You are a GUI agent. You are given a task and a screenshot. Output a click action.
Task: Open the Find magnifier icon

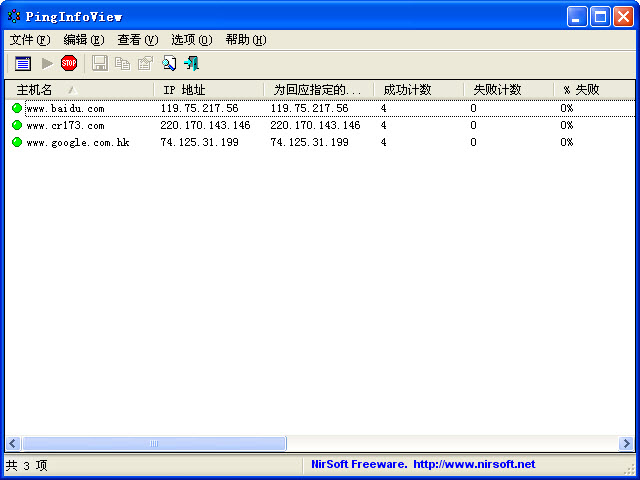[x=169, y=64]
